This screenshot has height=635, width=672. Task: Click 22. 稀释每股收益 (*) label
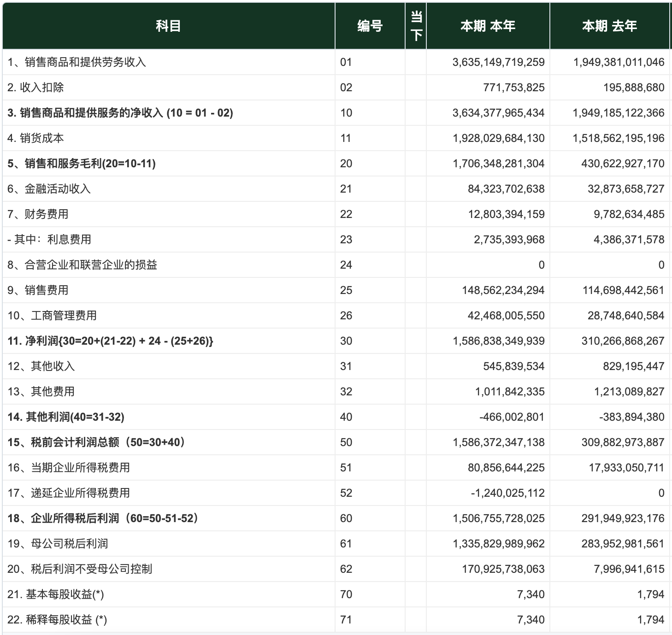57,620
